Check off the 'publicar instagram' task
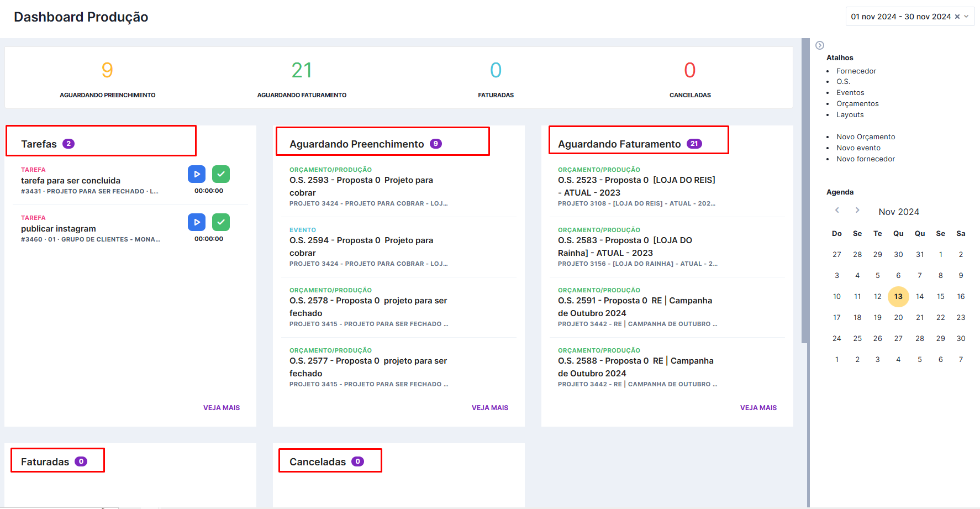This screenshot has height=509, width=980. (221, 222)
